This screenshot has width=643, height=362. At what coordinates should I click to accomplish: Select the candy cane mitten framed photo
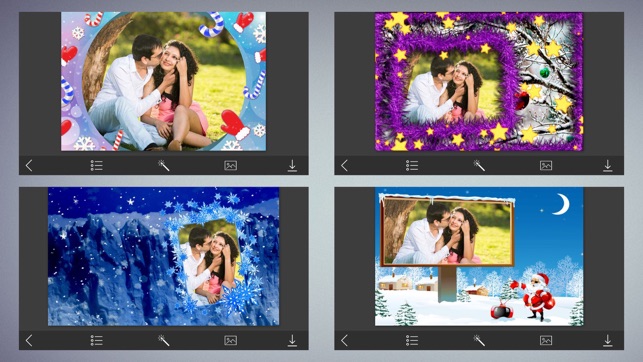(x=164, y=81)
